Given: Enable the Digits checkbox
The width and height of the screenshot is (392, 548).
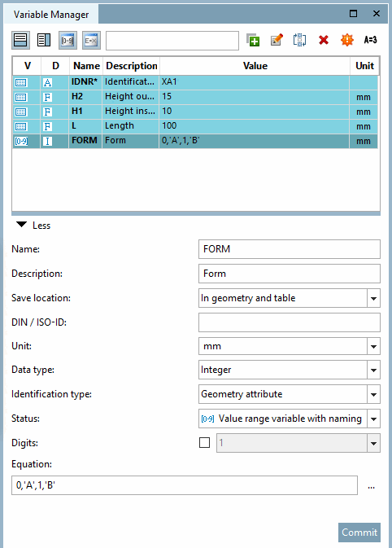Looking at the screenshot, I should tap(205, 443).
